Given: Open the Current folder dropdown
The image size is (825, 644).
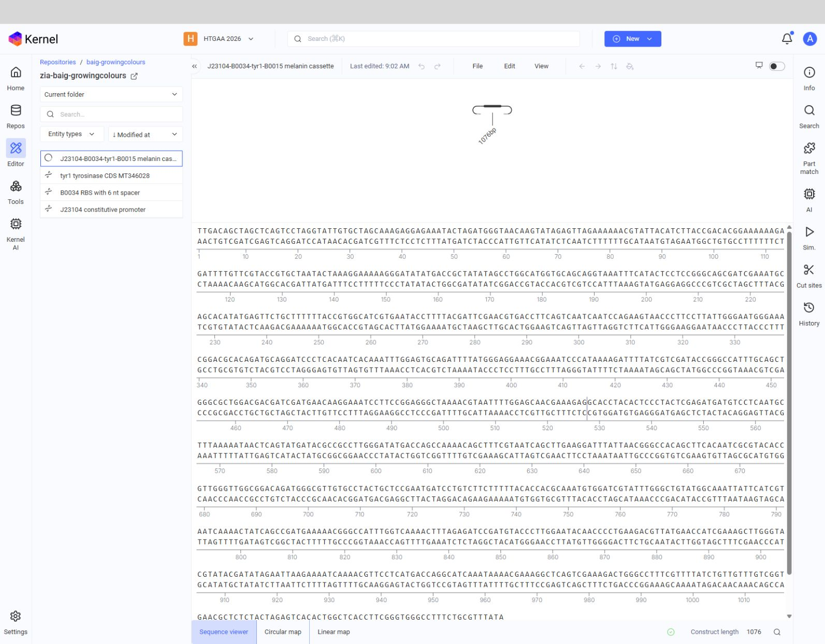Looking at the screenshot, I should coord(111,94).
